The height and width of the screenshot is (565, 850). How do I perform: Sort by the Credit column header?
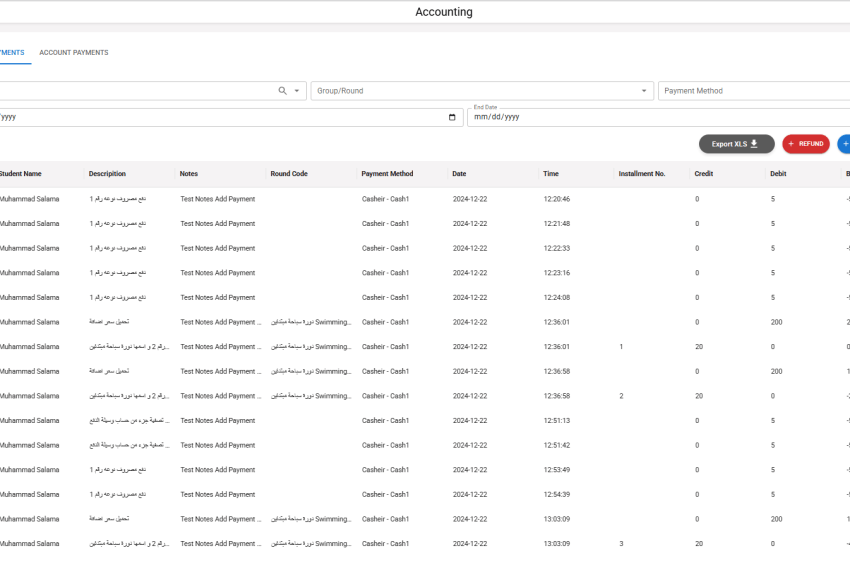pyautogui.click(x=704, y=174)
